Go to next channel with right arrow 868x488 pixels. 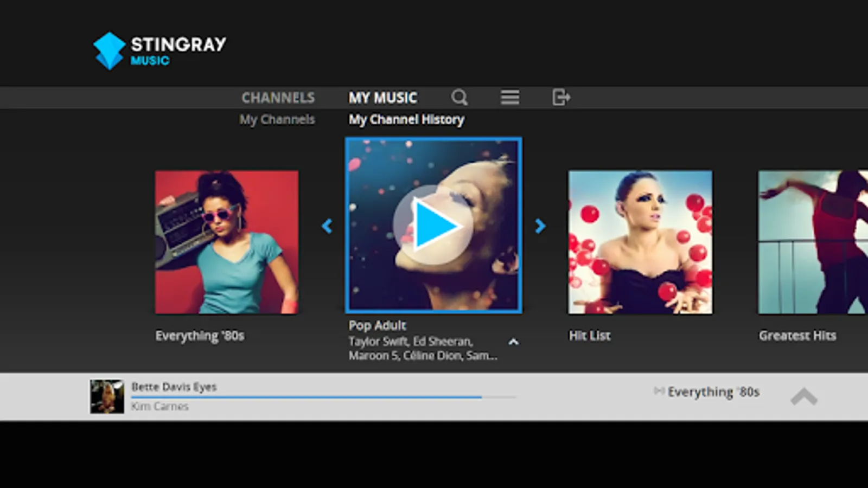click(x=540, y=226)
